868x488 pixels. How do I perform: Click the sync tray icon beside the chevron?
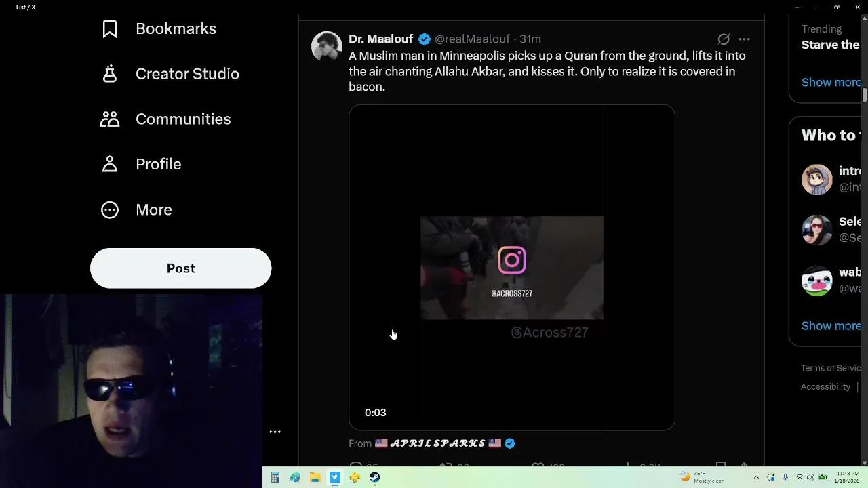pyautogui.click(x=771, y=477)
